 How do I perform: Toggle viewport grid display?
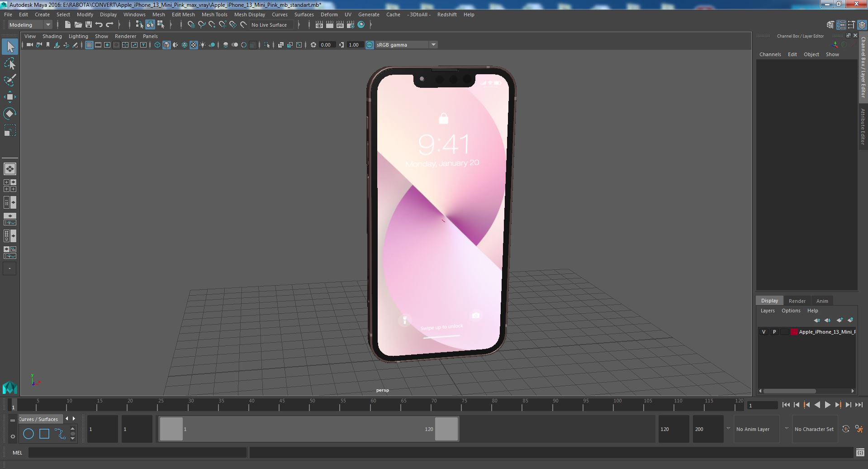click(x=89, y=45)
